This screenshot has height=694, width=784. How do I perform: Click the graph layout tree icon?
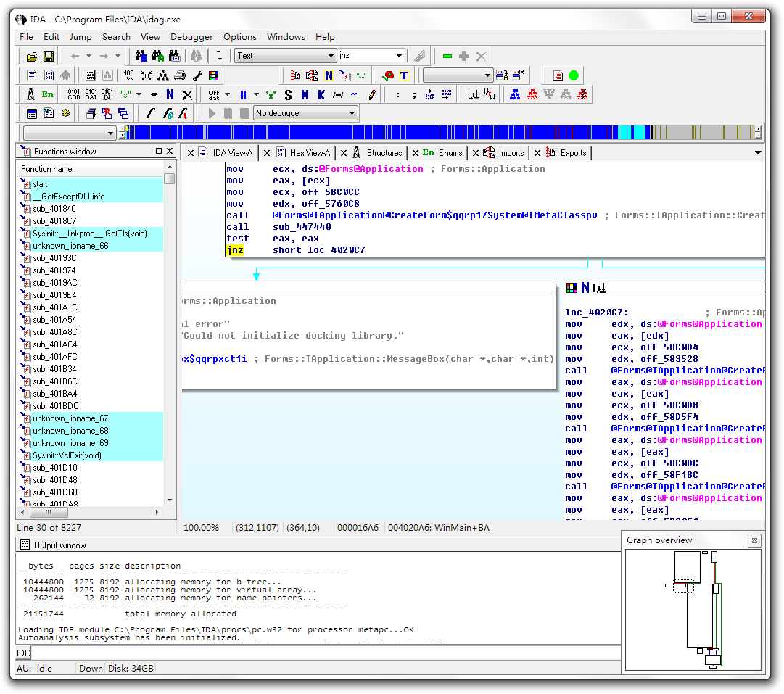coord(163,75)
